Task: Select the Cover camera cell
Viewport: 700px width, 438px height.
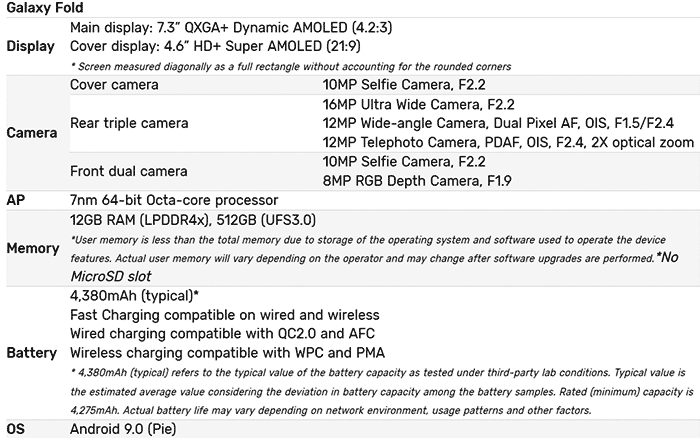Action: [114, 85]
